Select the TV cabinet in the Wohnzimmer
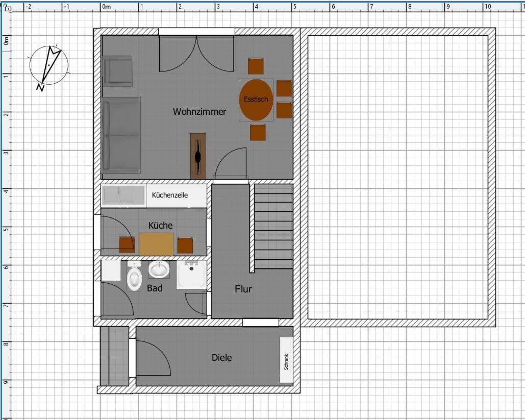The width and height of the screenshot is (525, 420). 198,156
